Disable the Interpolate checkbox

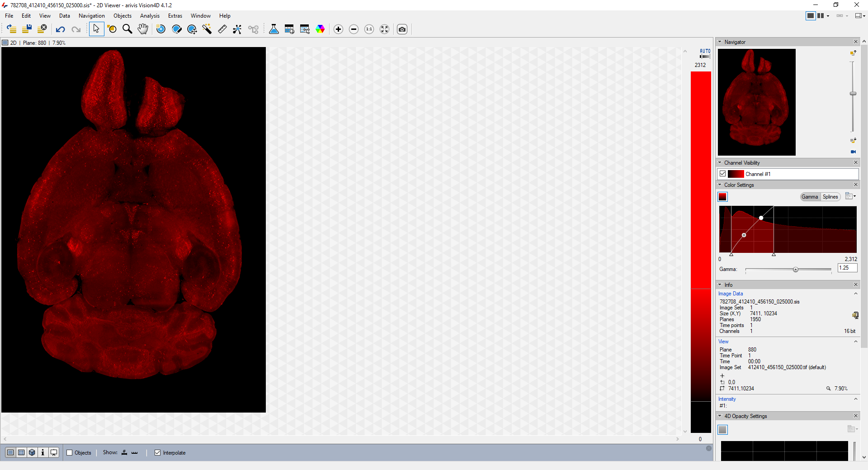click(157, 452)
